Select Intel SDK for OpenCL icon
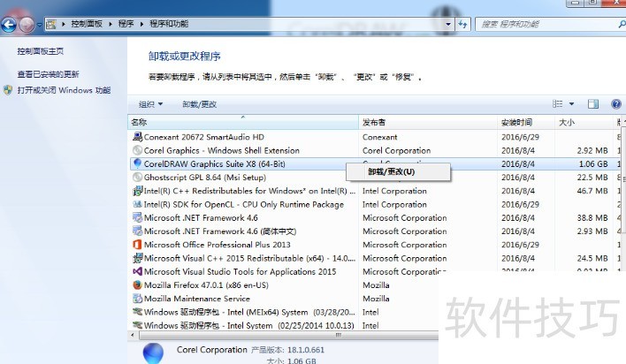Image resolution: width=626 pixels, height=364 pixels. (137, 204)
